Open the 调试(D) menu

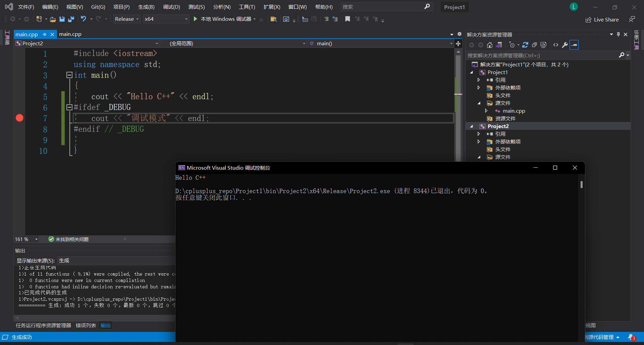coord(171,7)
